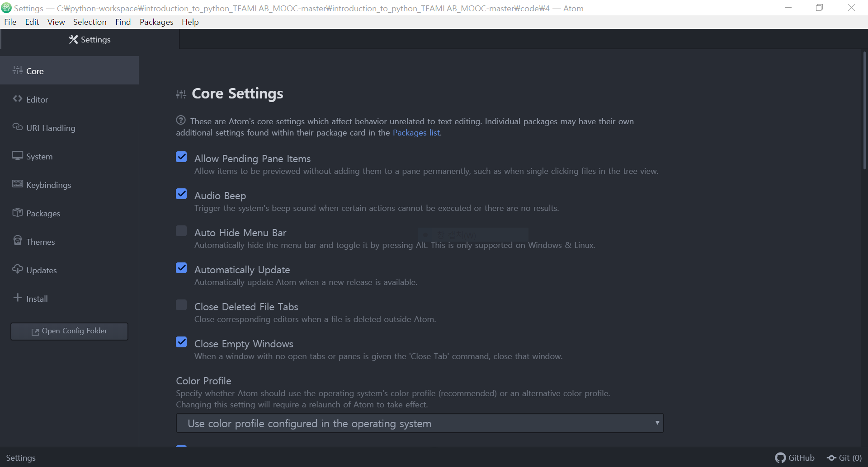Follow the Packages list link
868x467 pixels.
pos(416,132)
